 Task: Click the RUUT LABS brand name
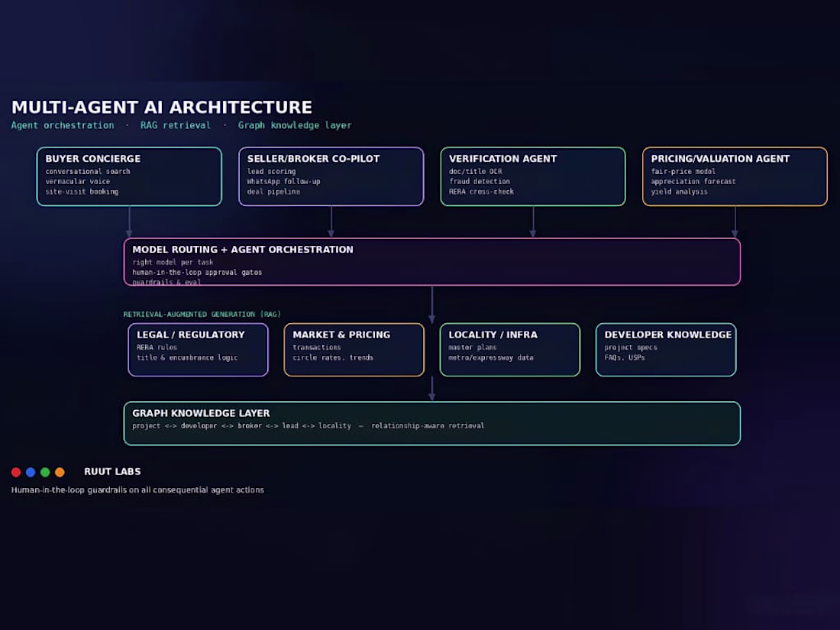(x=112, y=472)
